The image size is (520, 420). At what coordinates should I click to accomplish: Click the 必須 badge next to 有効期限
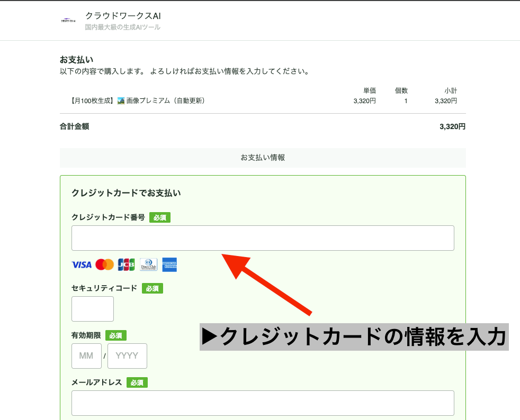pyautogui.click(x=116, y=335)
